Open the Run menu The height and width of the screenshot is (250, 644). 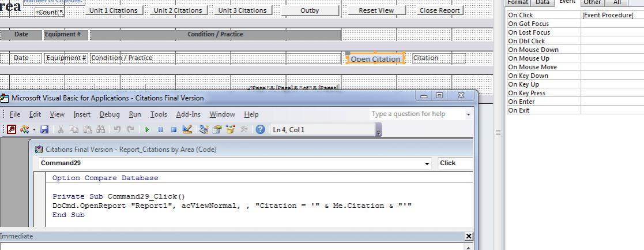(135, 114)
